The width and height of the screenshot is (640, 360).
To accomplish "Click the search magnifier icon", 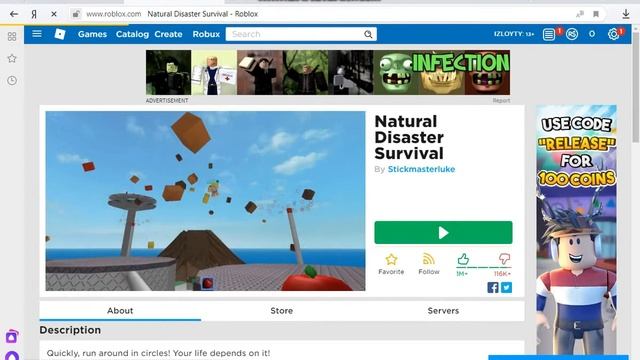I will (x=368, y=34).
